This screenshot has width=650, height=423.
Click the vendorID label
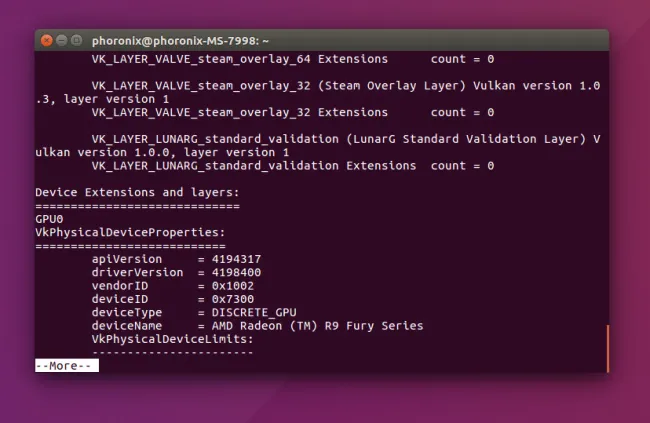point(120,286)
